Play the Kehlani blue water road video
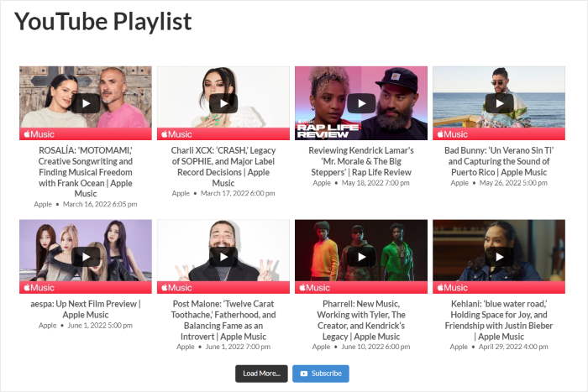Image resolution: width=588 pixels, height=392 pixels. (x=499, y=257)
